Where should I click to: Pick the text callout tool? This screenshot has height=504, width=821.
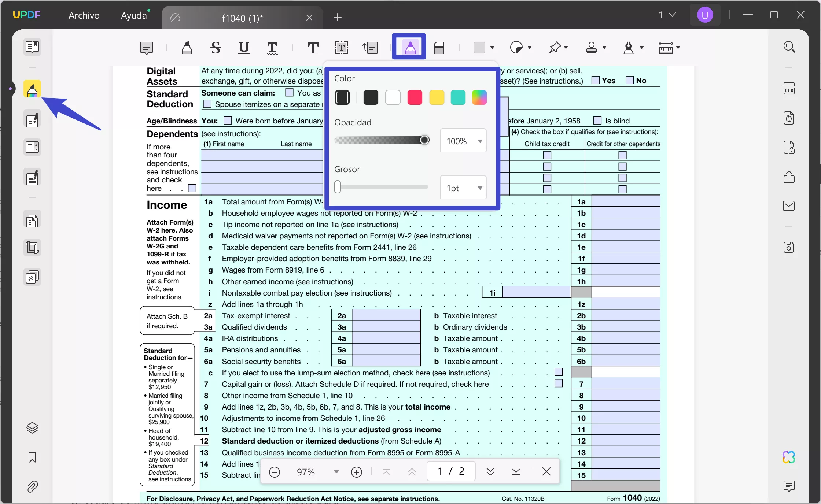pos(370,48)
